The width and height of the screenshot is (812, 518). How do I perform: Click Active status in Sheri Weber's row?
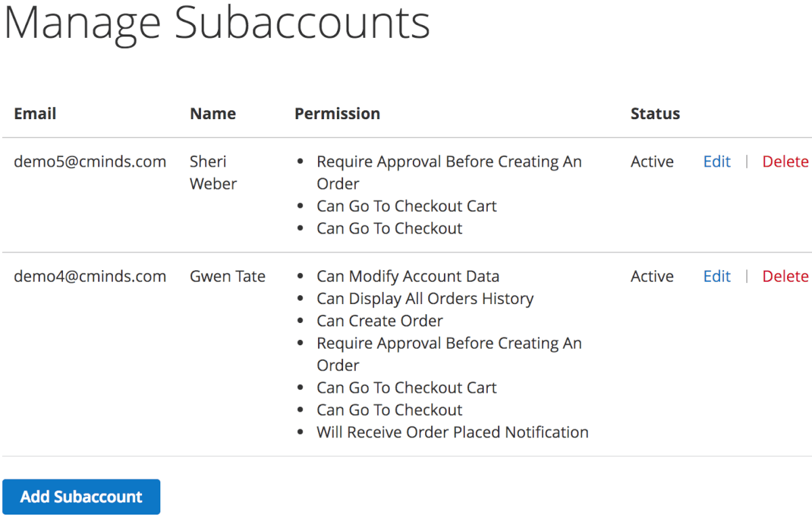coord(652,162)
